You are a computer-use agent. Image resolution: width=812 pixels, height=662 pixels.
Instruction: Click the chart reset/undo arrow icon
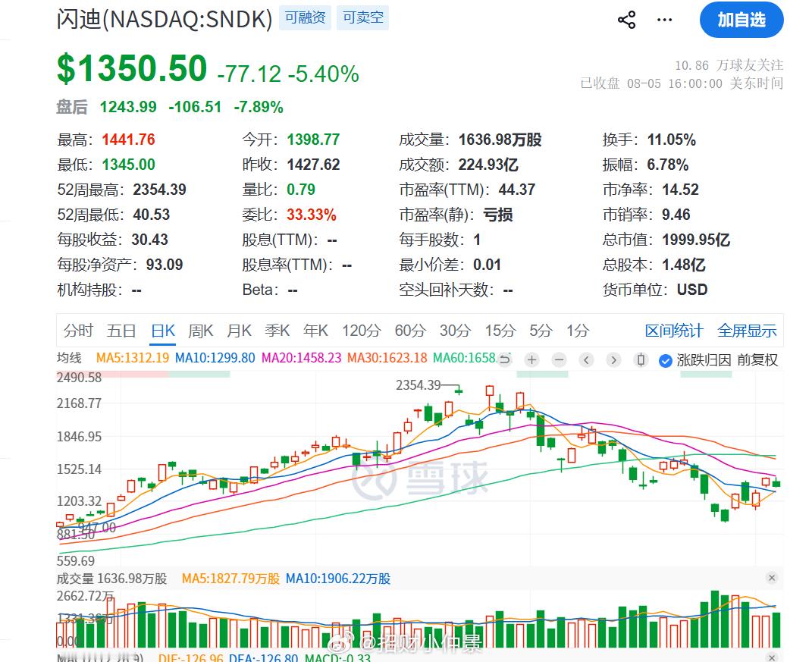point(505,359)
